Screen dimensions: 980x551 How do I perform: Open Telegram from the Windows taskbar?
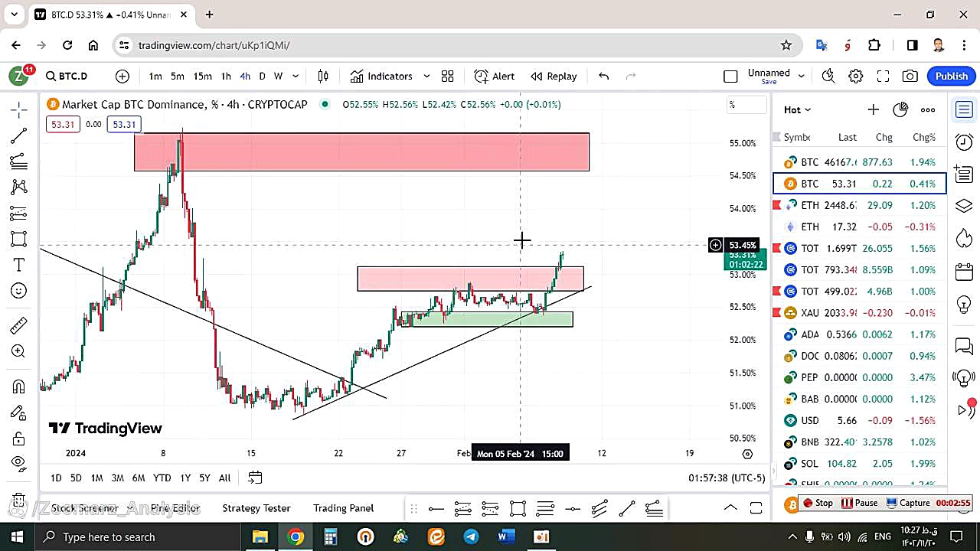(x=471, y=536)
